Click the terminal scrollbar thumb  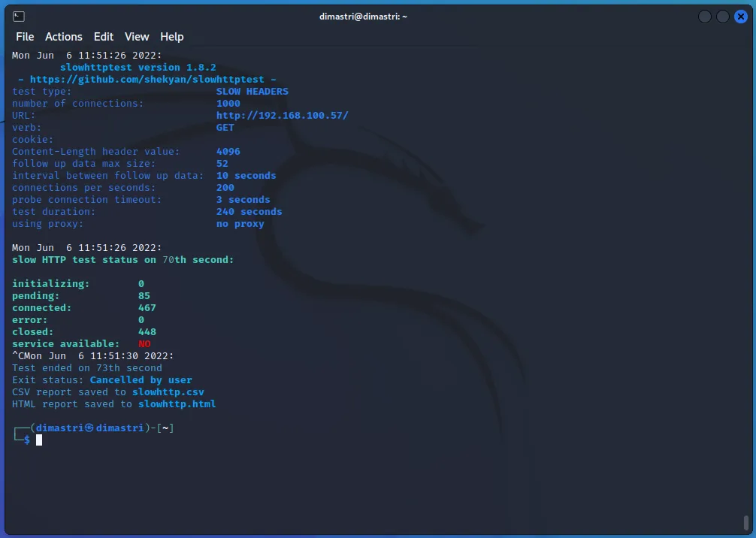coord(745,521)
